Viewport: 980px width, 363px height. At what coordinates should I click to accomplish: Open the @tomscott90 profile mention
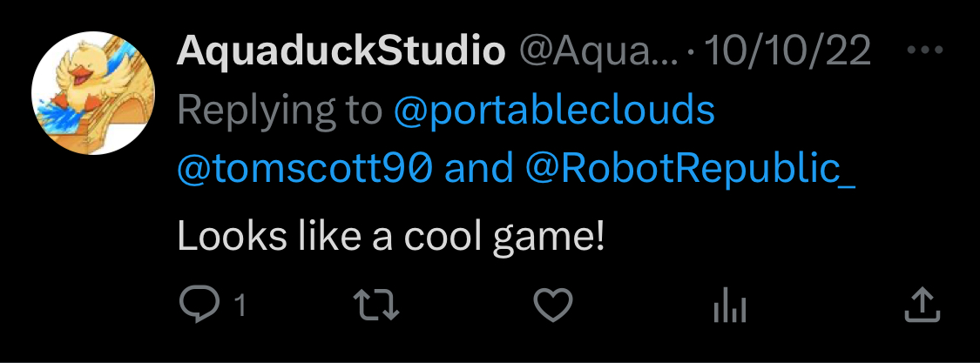point(305,169)
